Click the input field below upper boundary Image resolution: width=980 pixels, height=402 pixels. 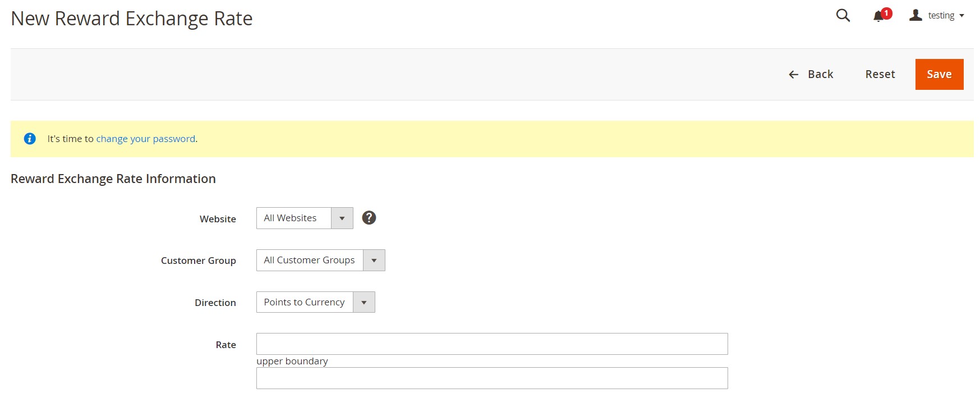(x=492, y=378)
